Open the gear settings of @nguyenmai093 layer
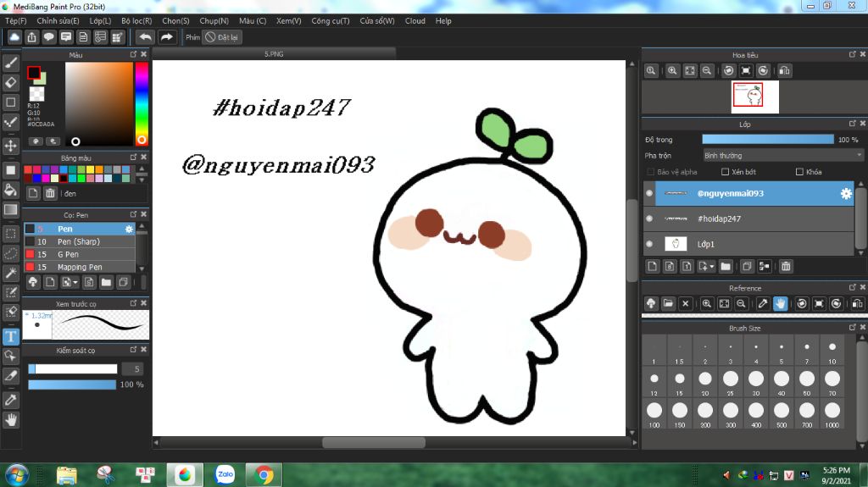 [846, 193]
